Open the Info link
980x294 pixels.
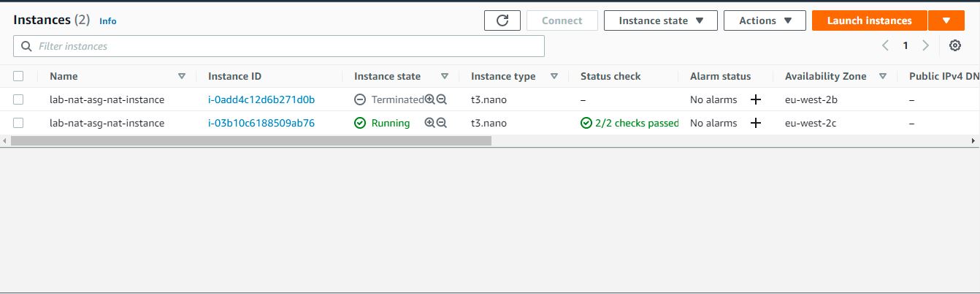pyautogui.click(x=108, y=21)
